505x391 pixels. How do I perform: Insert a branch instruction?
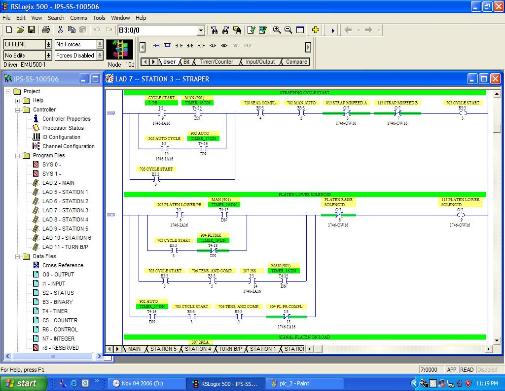167,46
